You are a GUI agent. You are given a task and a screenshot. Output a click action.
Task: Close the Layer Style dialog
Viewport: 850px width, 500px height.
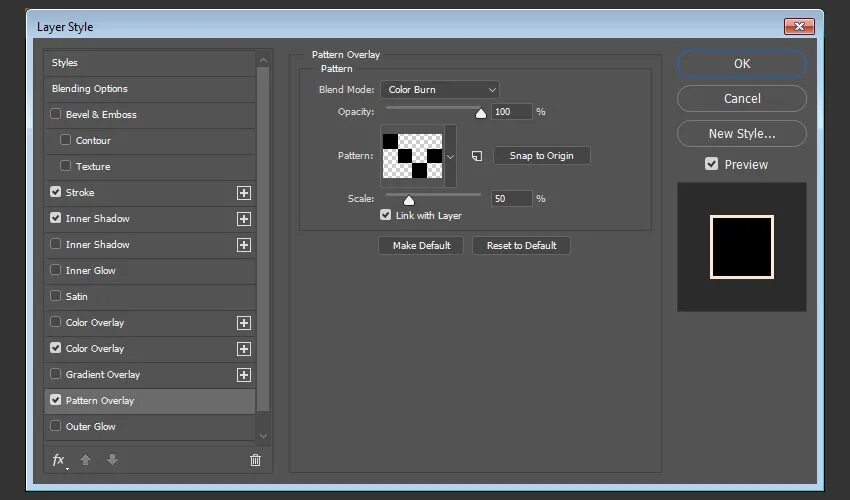coord(799,26)
